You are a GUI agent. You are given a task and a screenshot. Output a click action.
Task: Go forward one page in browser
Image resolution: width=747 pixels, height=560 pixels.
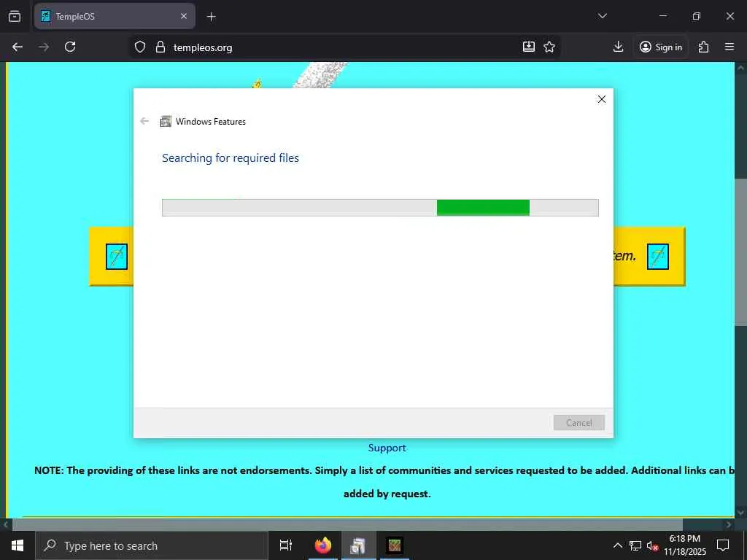44,47
